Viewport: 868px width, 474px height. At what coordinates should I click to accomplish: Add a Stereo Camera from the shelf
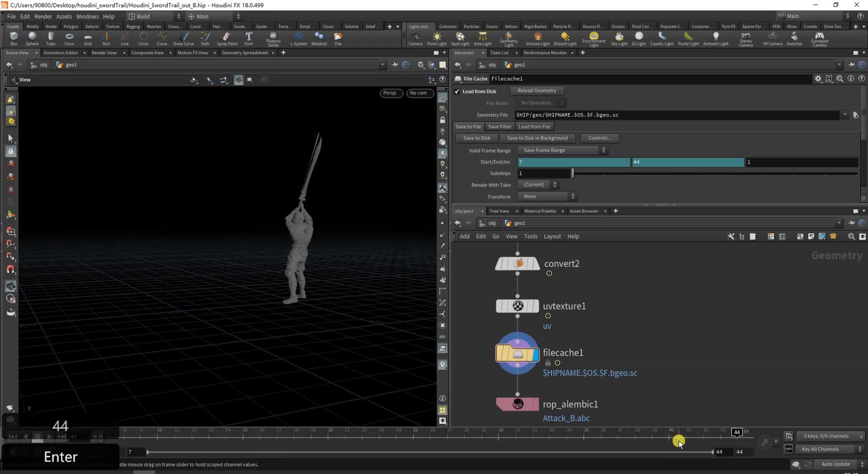[746, 39]
